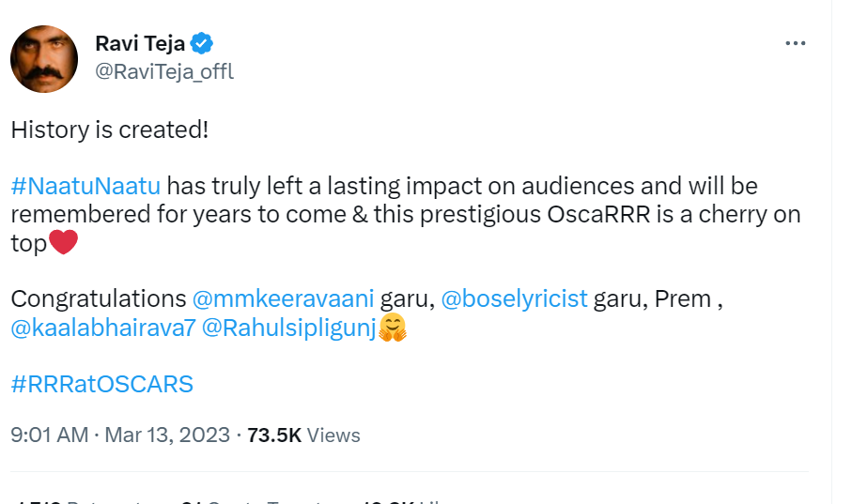The height and width of the screenshot is (504, 852).
Task: Click the red heart emoji
Action: coord(62,243)
